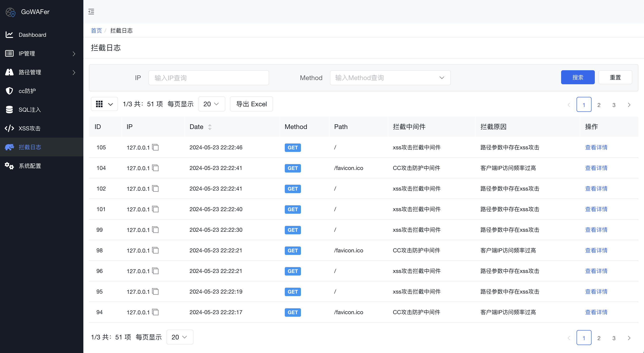Go to next page using top pagination arrow
The height and width of the screenshot is (353, 644).
(629, 105)
